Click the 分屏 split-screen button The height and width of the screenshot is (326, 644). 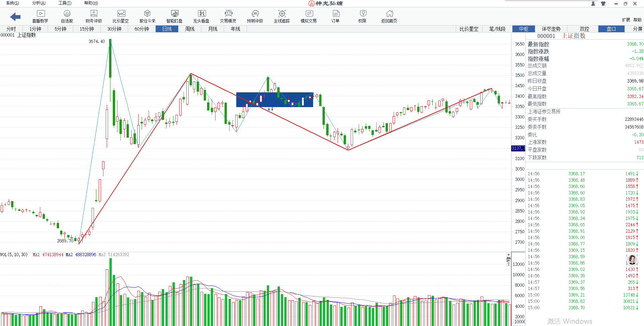(x=637, y=29)
